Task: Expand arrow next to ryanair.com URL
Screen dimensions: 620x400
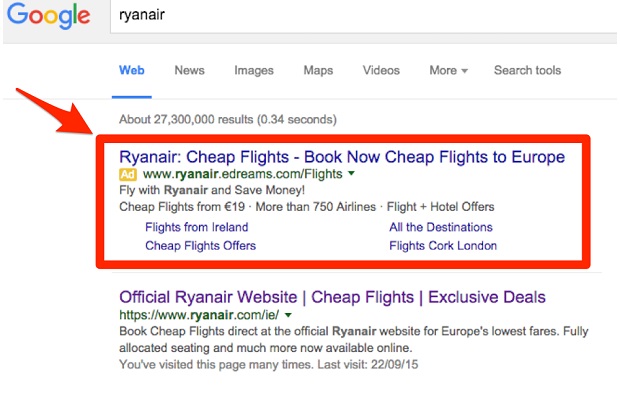Action: click(288, 316)
